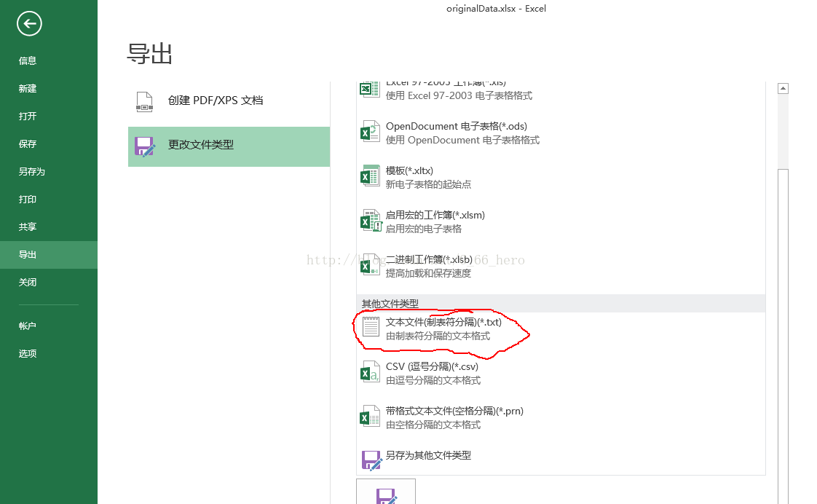The height and width of the screenshot is (504, 817).
Task: Click the scrollbar up arrow
Action: coord(783,89)
